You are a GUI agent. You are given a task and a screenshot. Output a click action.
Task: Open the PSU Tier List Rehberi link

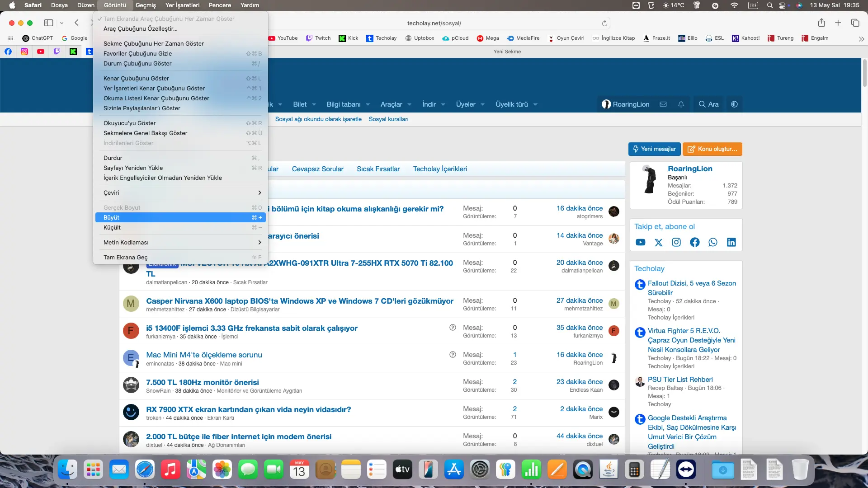point(680,380)
